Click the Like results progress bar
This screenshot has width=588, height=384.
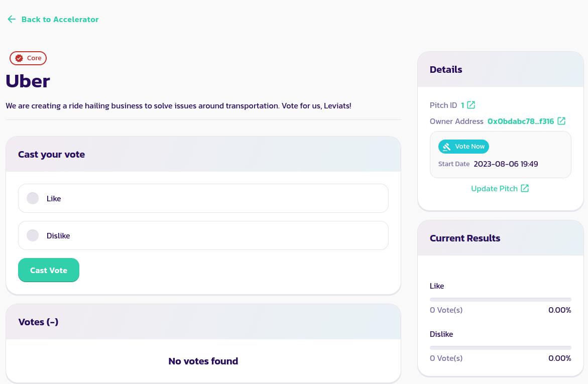[500, 300]
